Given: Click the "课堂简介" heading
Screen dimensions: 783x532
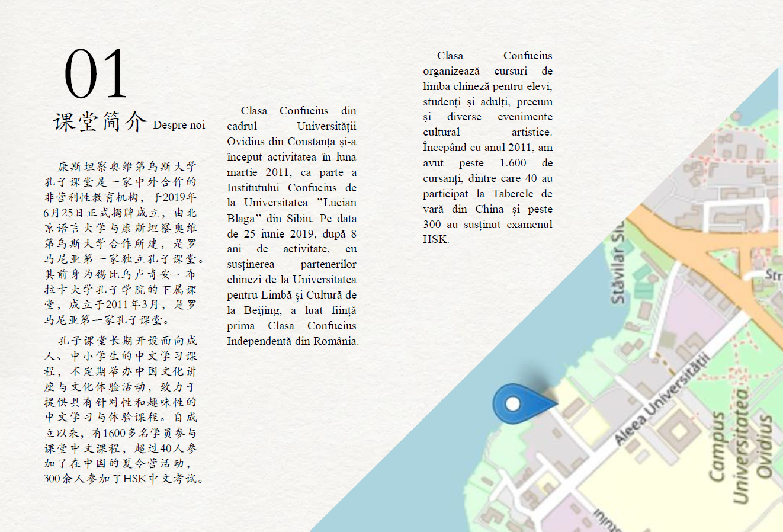Looking at the screenshot, I should tap(100, 122).
